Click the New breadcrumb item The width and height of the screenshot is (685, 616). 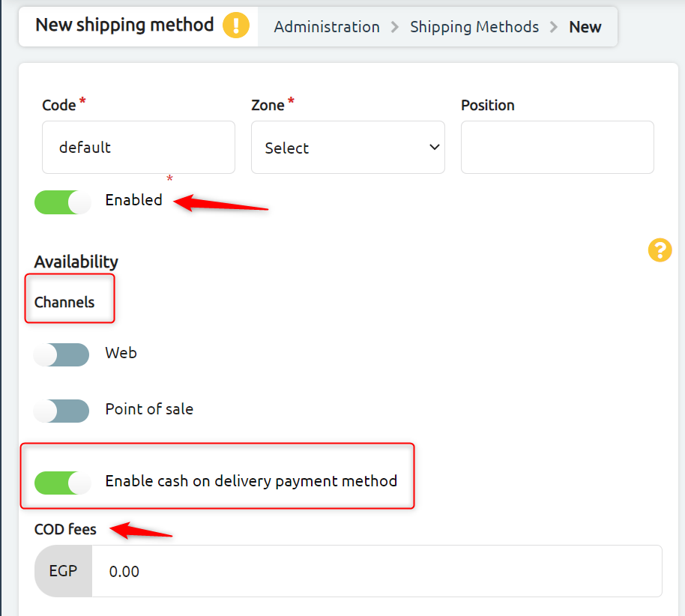click(x=585, y=27)
